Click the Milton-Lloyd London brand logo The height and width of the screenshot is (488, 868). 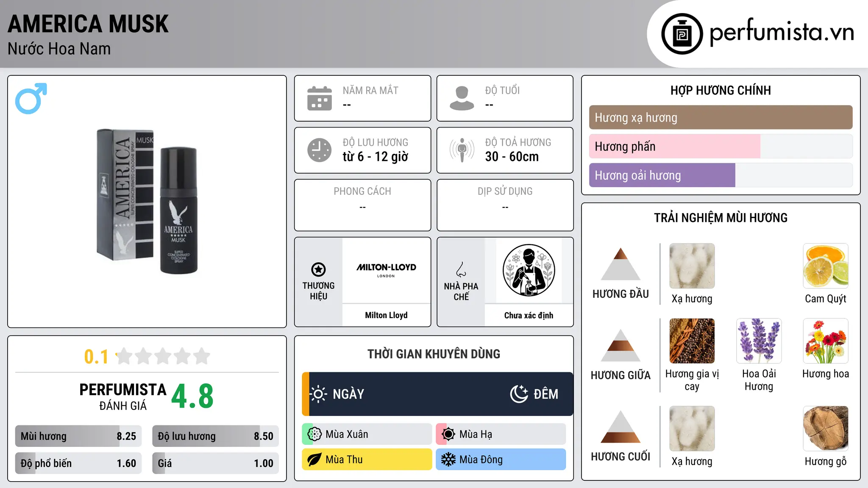[386, 270]
